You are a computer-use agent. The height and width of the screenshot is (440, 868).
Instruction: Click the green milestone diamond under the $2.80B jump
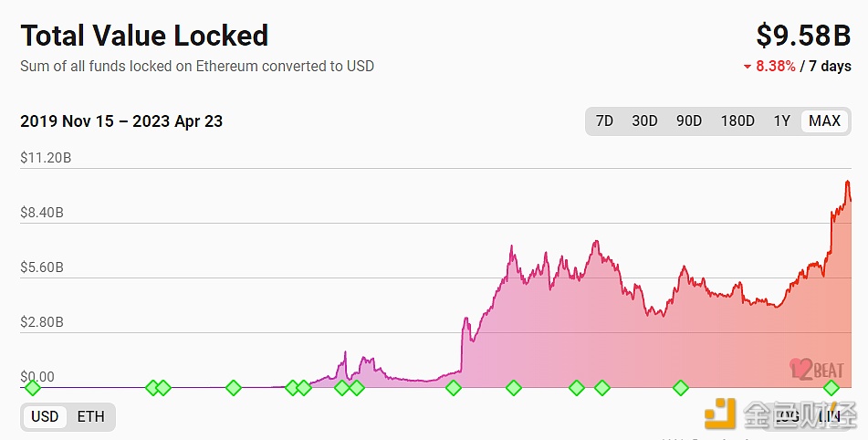click(x=454, y=388)
